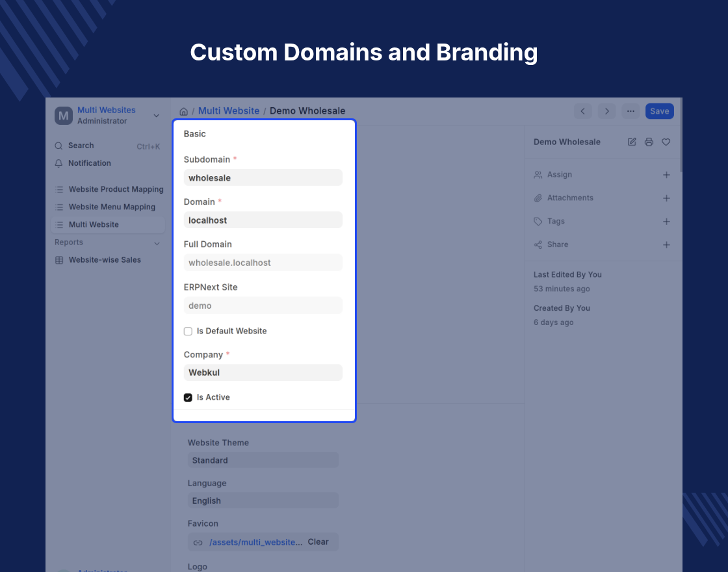The image size is (728, 572).
Task: Click the Save button
Action: (x=659, y=111)
